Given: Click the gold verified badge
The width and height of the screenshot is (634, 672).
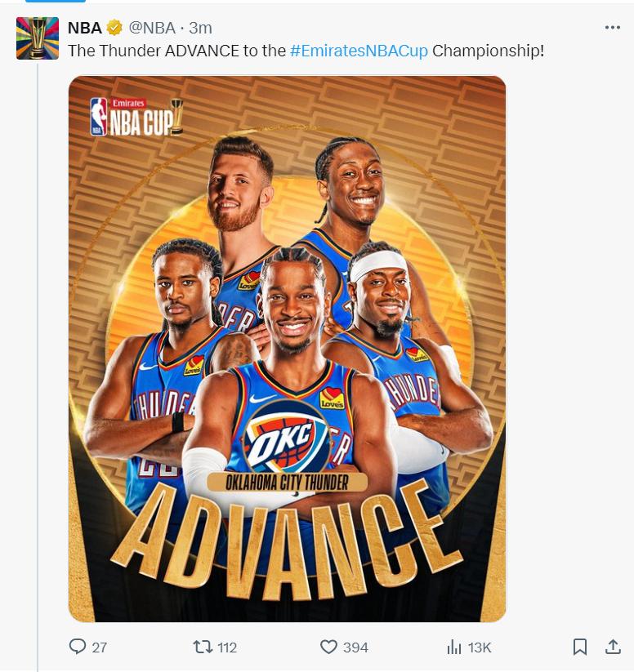Looking at the screenshot, I should coord(114,28).
